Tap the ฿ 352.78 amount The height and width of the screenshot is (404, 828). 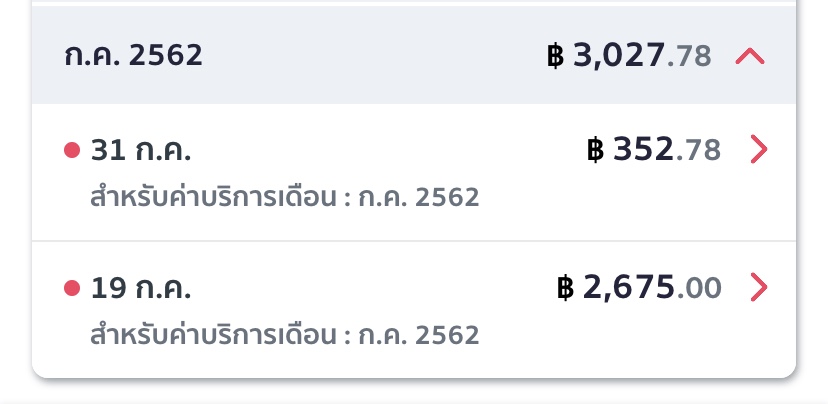tap(654, 150)
